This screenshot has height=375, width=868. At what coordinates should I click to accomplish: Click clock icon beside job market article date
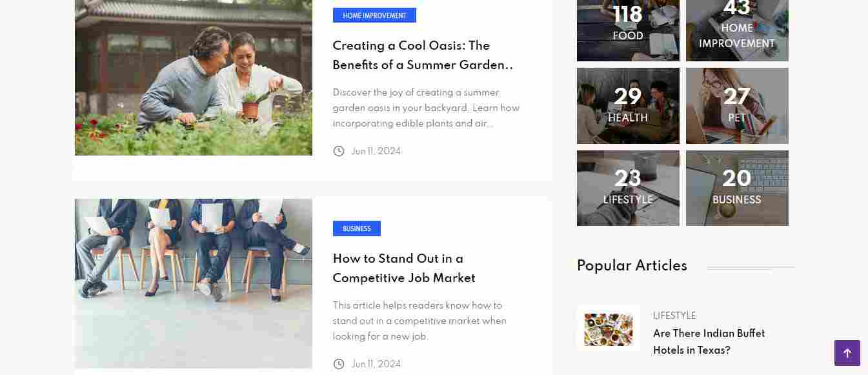(339, 364)
